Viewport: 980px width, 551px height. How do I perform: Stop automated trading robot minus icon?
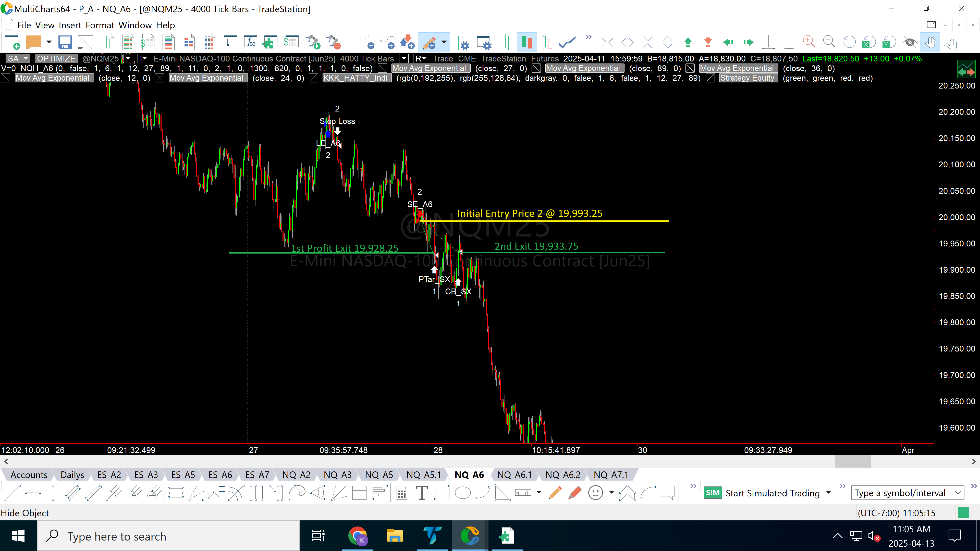[333, 42]
